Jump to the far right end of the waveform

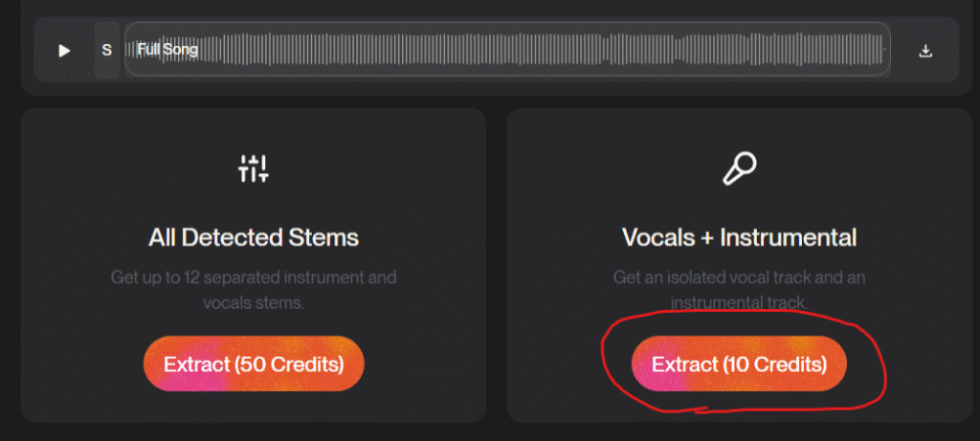(x=884, y=50)
